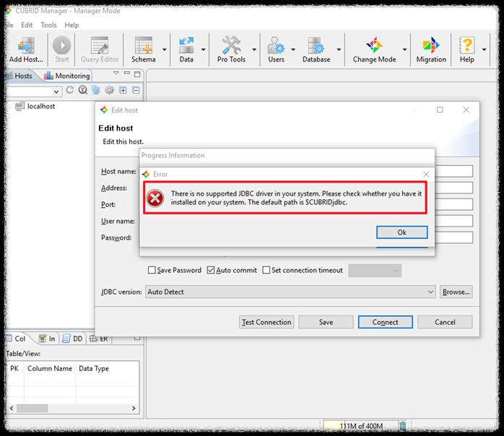Image resolution: width=504 pixels, height=436 pixels.
Task: Click the Browse... button
Action: (x=456, y=292)
